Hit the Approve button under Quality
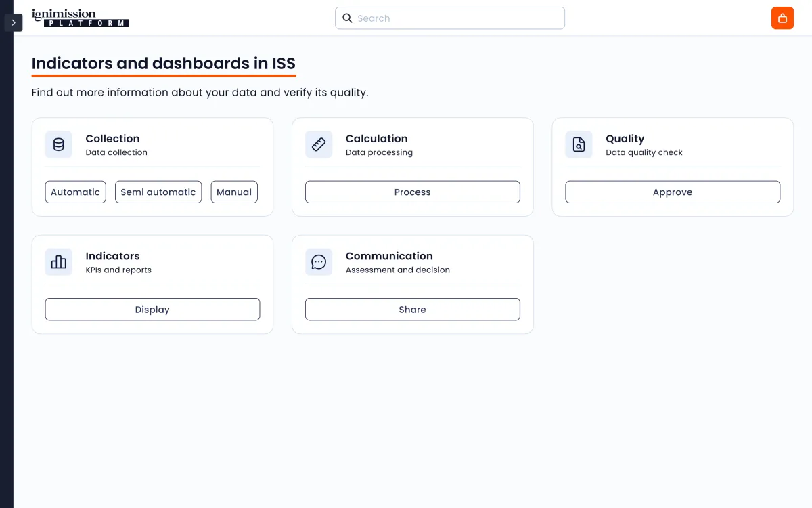 [673, 192]
